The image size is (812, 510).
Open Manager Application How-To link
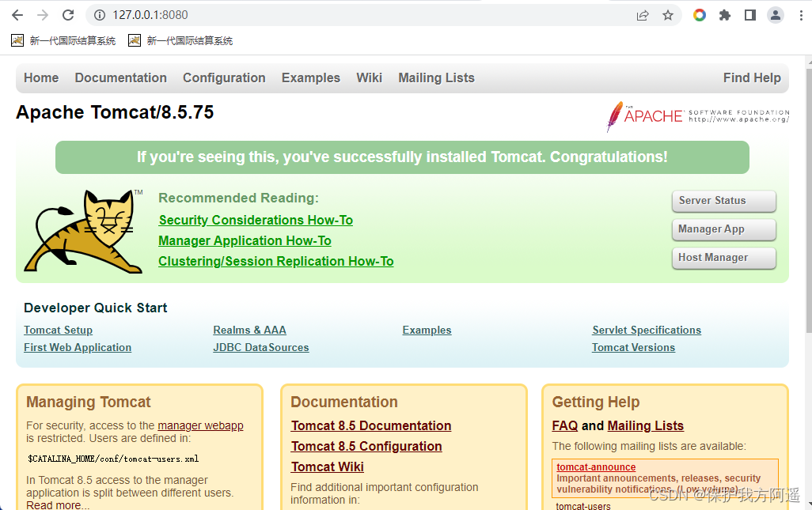245,241
